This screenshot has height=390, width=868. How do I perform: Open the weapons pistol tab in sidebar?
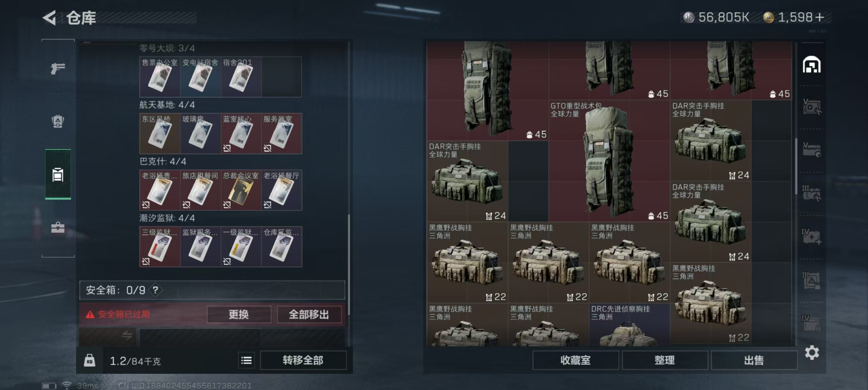(58, 68)
